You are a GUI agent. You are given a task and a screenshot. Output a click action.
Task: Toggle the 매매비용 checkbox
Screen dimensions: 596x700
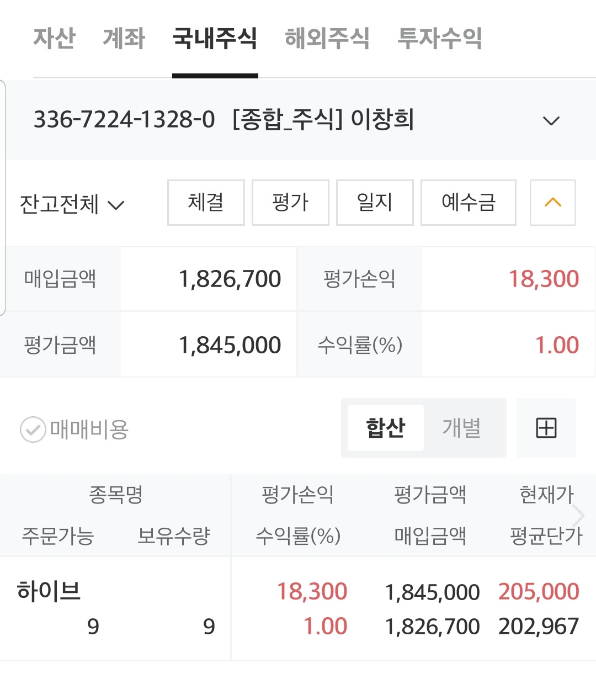(x=33, y=429)
